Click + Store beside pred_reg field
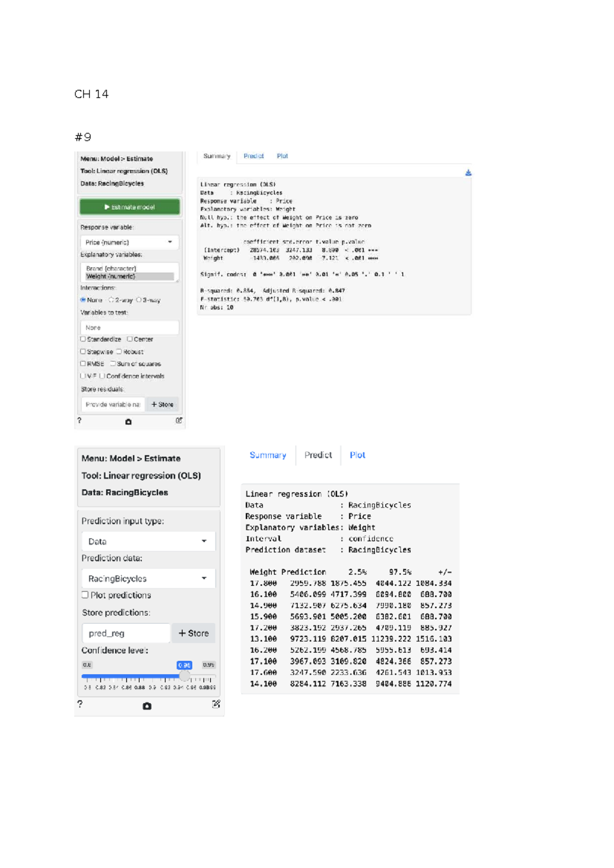Viewport: 614px width, 868px height. coord(193,633)
